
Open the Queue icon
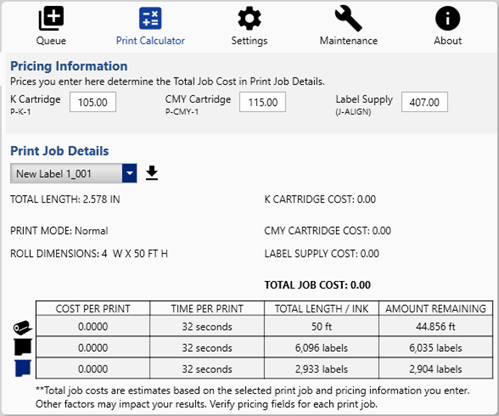click(x=51, y=19)
